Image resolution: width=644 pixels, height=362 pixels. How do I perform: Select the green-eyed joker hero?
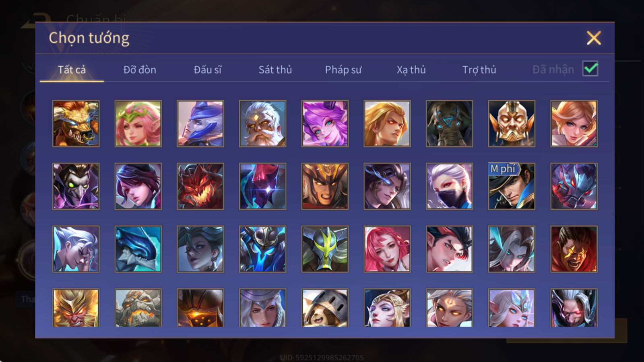coord(76,186)
